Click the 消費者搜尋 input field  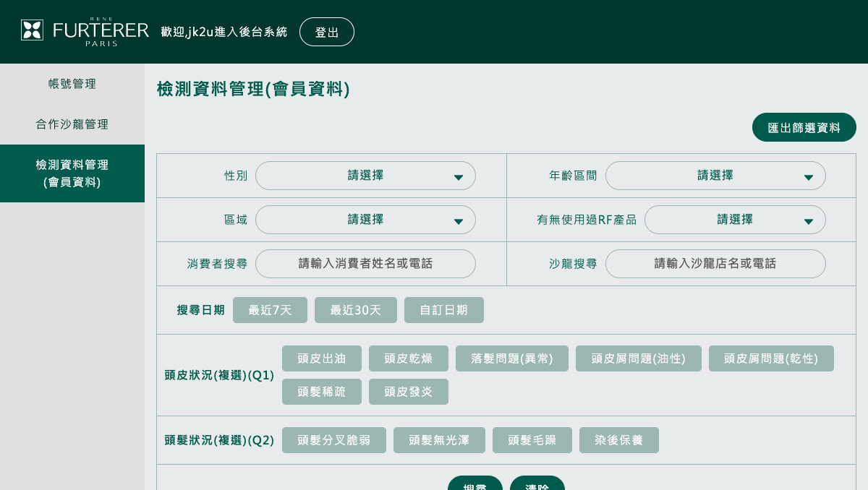coord(365,263)
